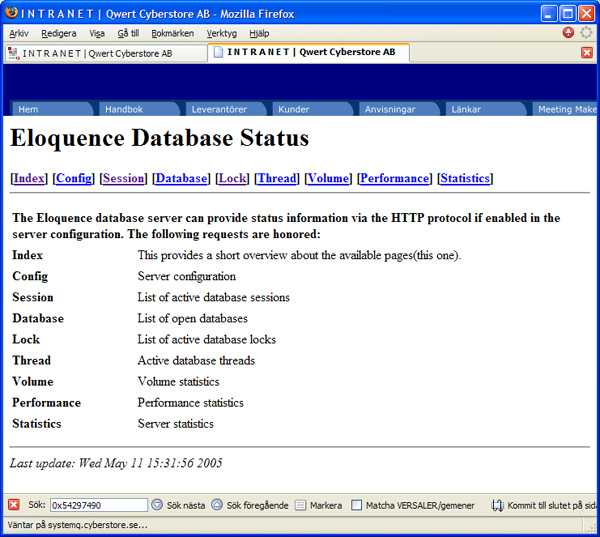Click the Sök search input field

[99, 505]
